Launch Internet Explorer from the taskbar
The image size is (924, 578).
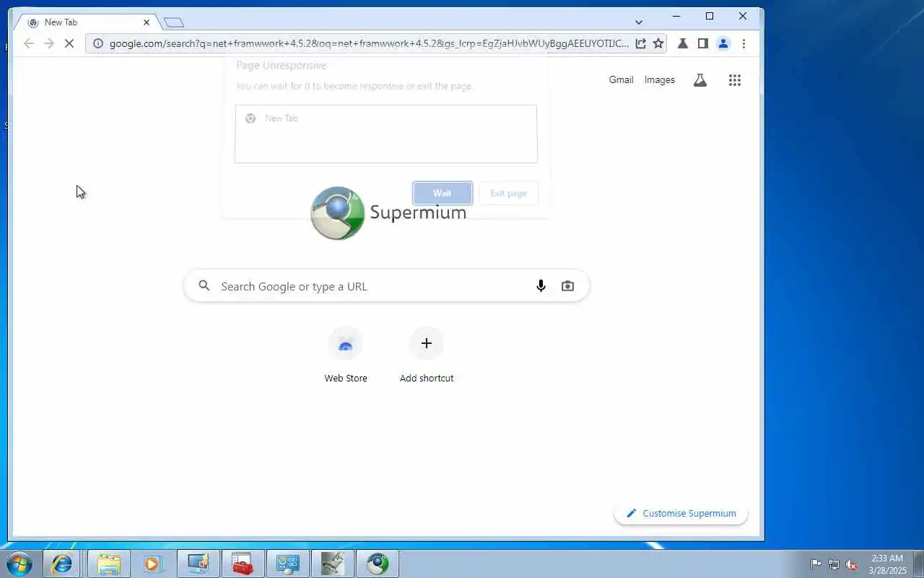point(62,564)
